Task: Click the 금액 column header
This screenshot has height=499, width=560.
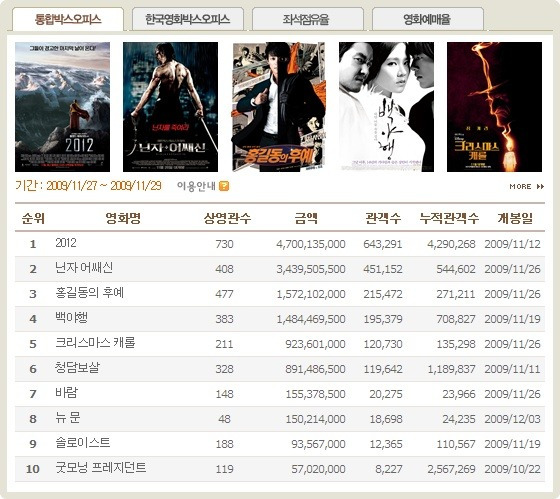Action: [306, 218]
